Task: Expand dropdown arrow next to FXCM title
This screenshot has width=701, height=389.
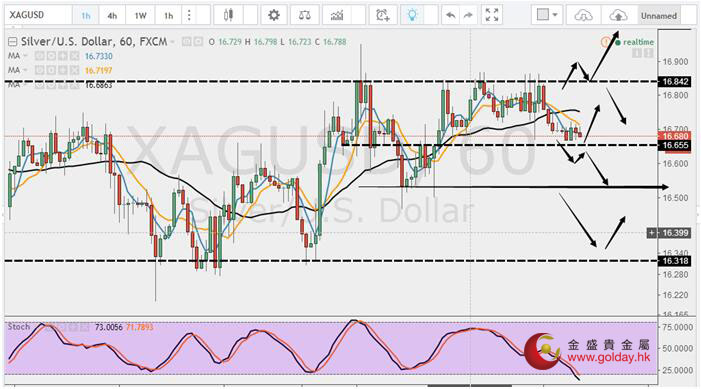Action: pos(173,42)
